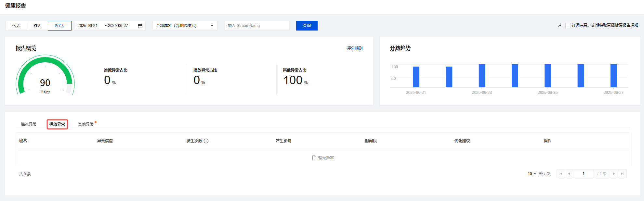Click the blue 查询 button

(307, 26)
